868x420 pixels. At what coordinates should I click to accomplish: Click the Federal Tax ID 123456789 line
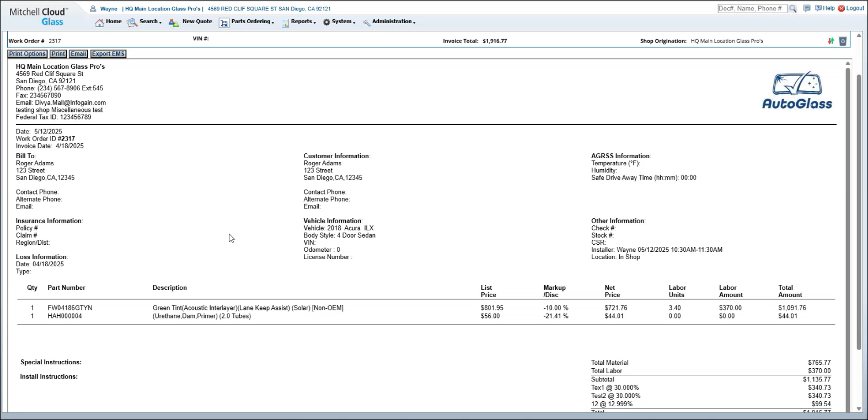coord(53,117)
